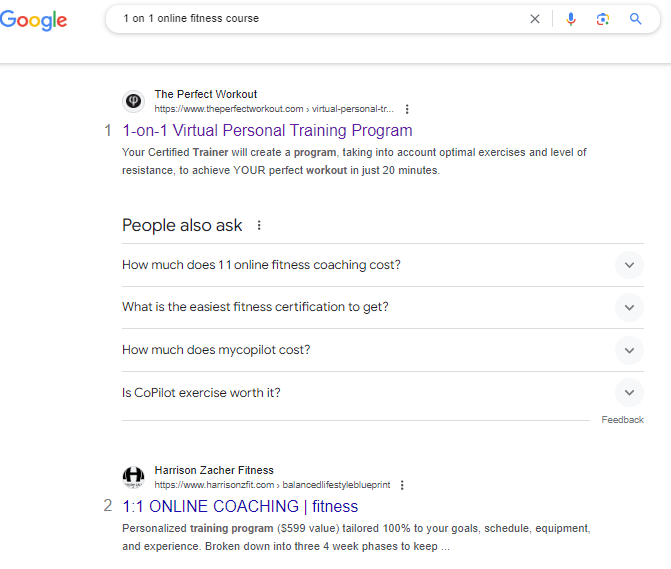Open 1-on-1 Virtual Personal Training Program link
Viewport: 671px width, 569px height.
[267, 130]
